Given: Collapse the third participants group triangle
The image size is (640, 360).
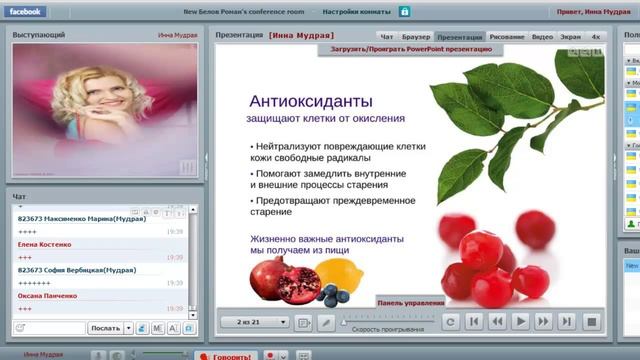Looking at the screenshot, I should [x=628, y=145].
